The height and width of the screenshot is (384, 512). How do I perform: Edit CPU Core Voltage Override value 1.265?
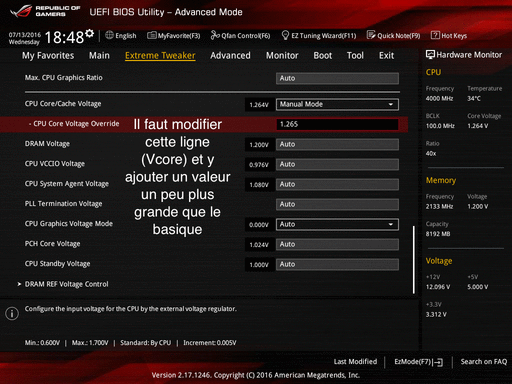[x=337, y=124]
